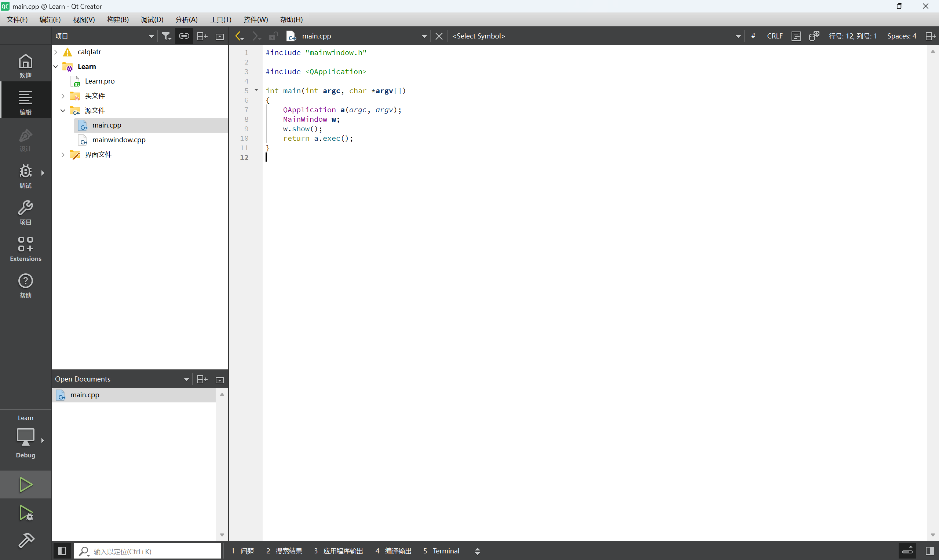939x560 pixels.
Task: Start debugging with the run-debug button
Action: click(x=26, y=512)
